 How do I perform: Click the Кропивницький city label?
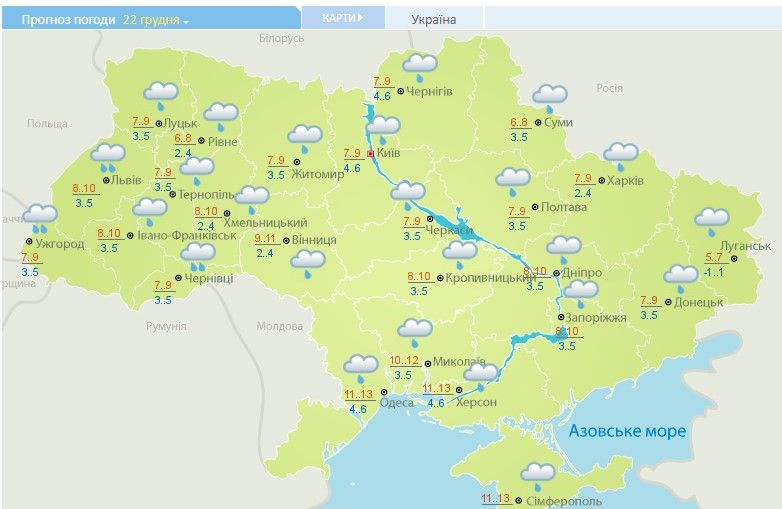(x=491, y=278)
